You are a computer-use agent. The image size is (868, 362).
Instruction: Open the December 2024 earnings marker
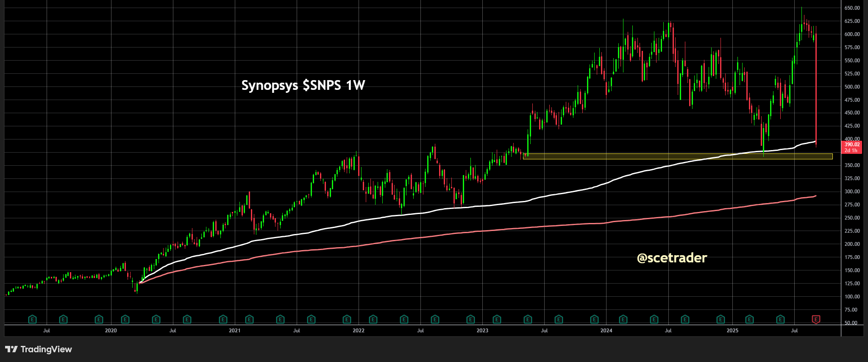(721, 319)
